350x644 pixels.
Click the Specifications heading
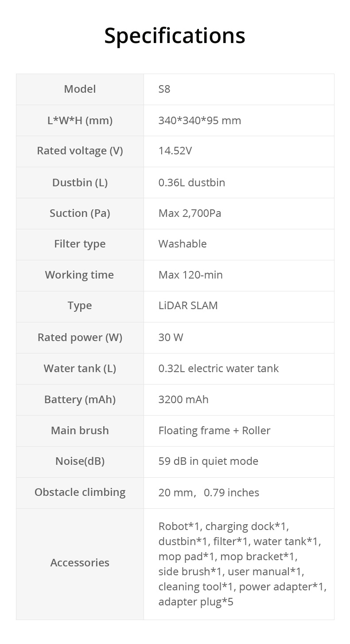[x=175, y=36]
